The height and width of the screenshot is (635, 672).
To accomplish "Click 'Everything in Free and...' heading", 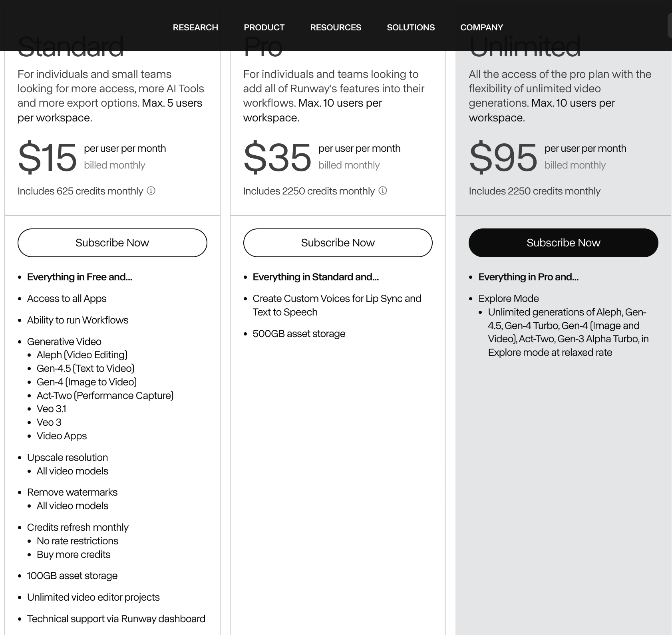I will tap(80, 277).
